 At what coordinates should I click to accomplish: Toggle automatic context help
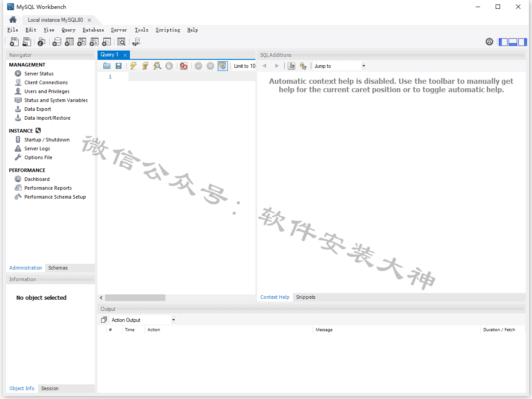click(303, 66)
